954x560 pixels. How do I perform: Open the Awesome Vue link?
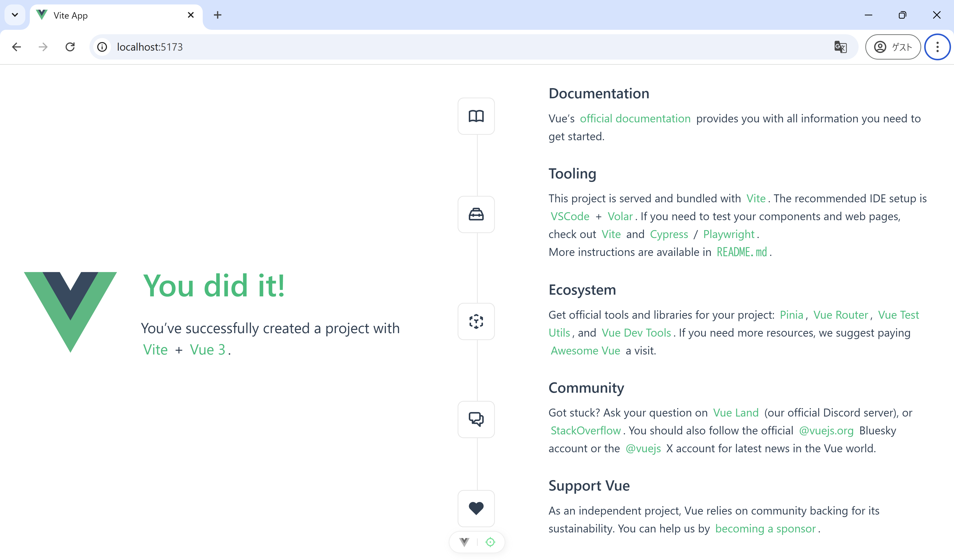click(585, 350)
